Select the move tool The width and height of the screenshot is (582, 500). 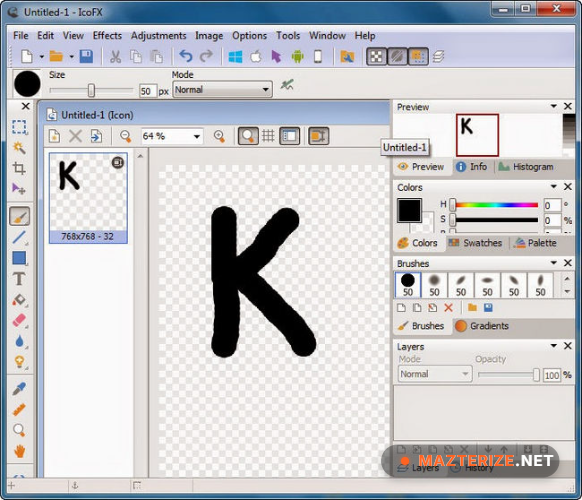click(x=19, y=189)
